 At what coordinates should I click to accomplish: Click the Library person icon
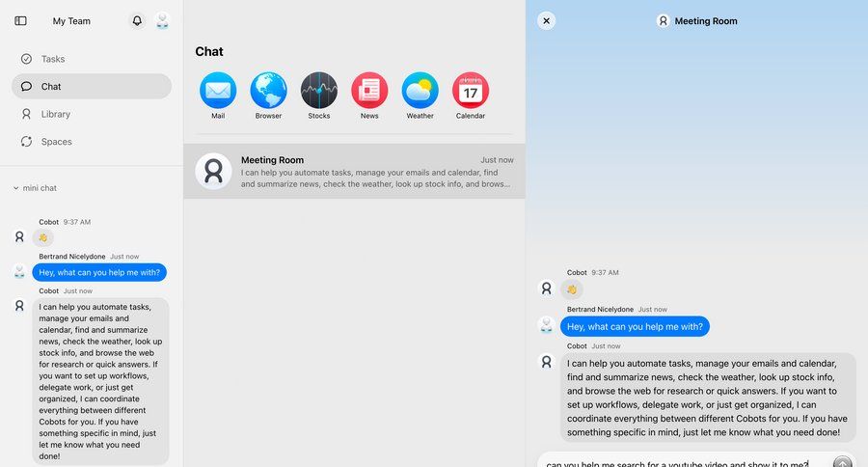26,114
